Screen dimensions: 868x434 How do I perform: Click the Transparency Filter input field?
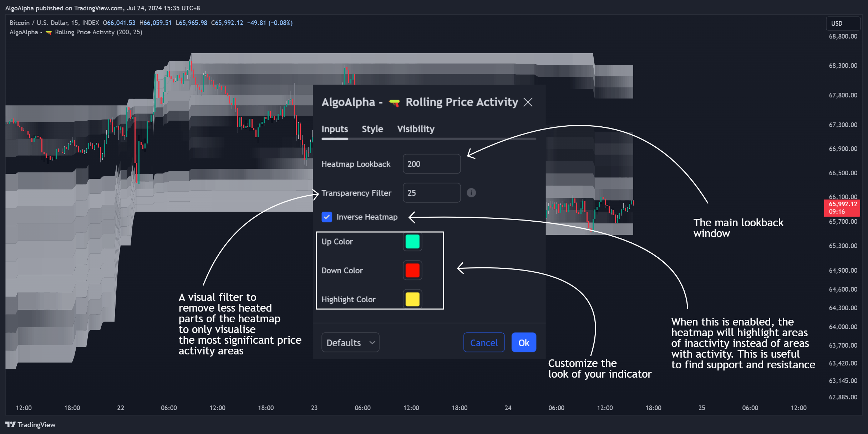coord(432,193)
